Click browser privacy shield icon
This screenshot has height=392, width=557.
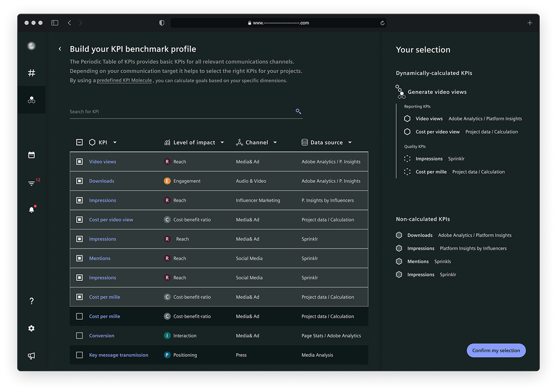(x=162, y=23)
